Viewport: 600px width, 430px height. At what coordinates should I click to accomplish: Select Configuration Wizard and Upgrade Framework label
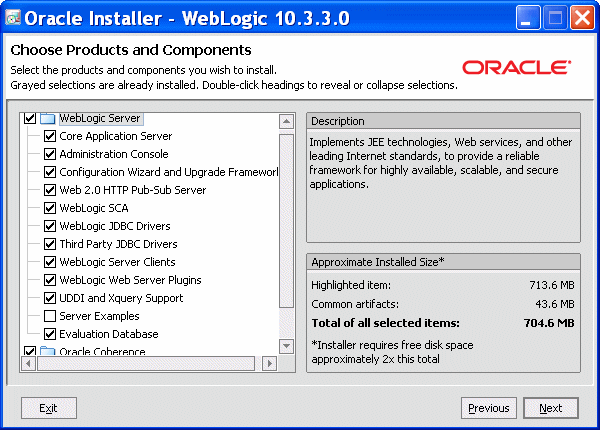(169, 172)
